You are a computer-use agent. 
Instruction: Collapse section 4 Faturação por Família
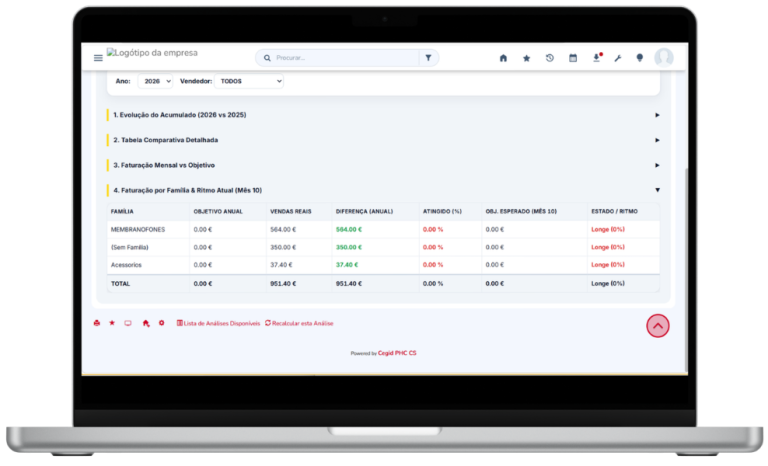pyautogui.click(x=383, y=190)
